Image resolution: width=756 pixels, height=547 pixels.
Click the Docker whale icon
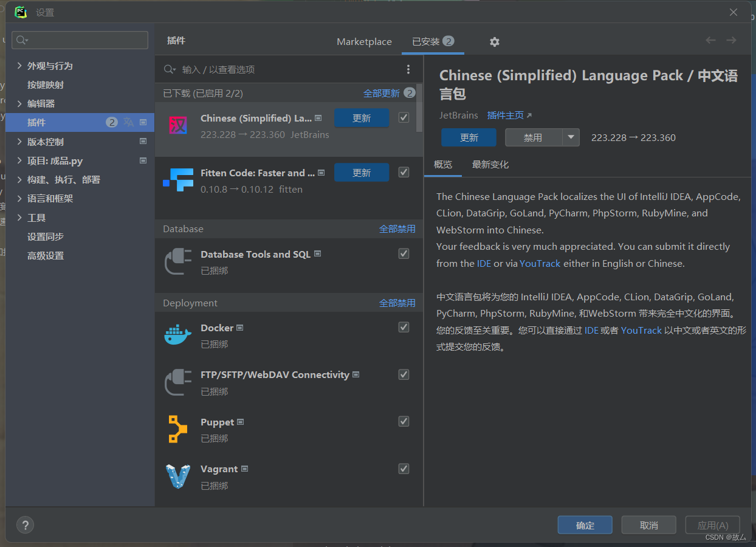pos(178,335)
